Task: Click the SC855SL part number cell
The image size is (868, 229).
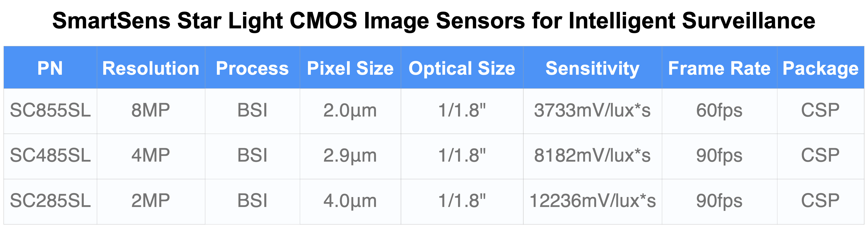Action: [x=50, y=111]
